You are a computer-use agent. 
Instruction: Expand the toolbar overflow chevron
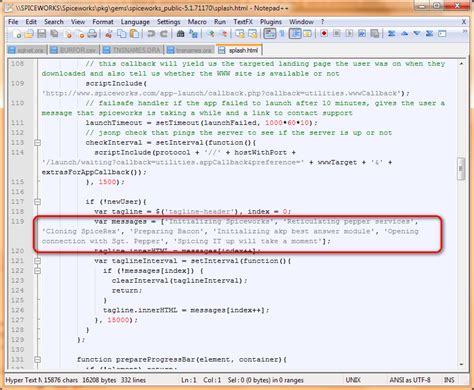pos(465,32)
